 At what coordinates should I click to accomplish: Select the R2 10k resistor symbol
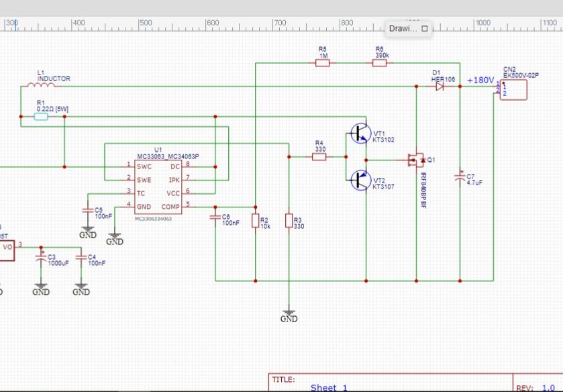pos(255,221)
